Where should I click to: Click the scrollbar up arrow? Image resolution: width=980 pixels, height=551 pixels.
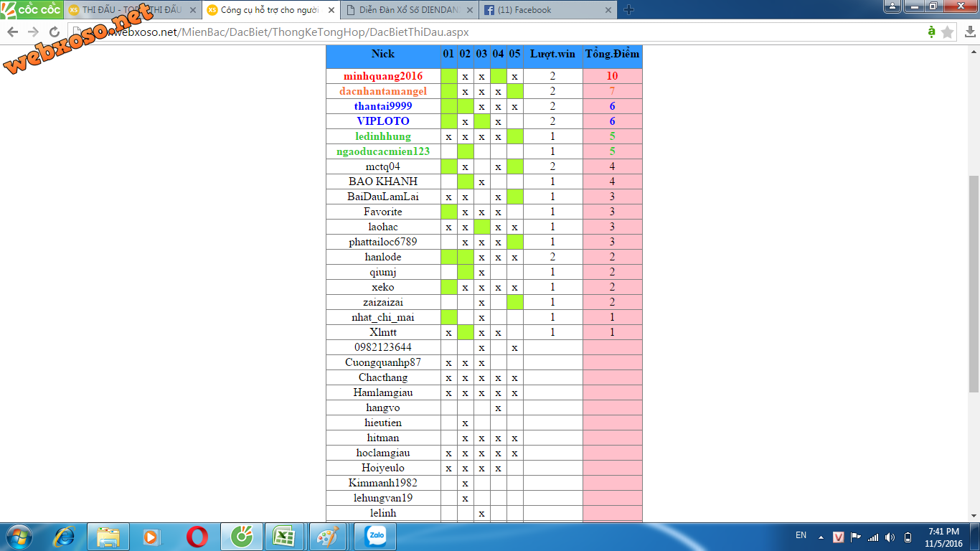click(974, 50)
